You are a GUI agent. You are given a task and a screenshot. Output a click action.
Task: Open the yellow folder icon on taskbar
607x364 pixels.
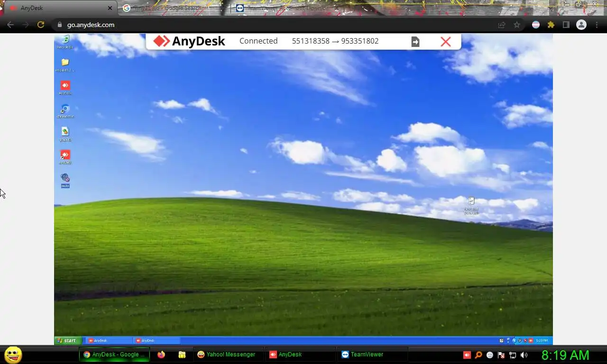click(182, 355)
